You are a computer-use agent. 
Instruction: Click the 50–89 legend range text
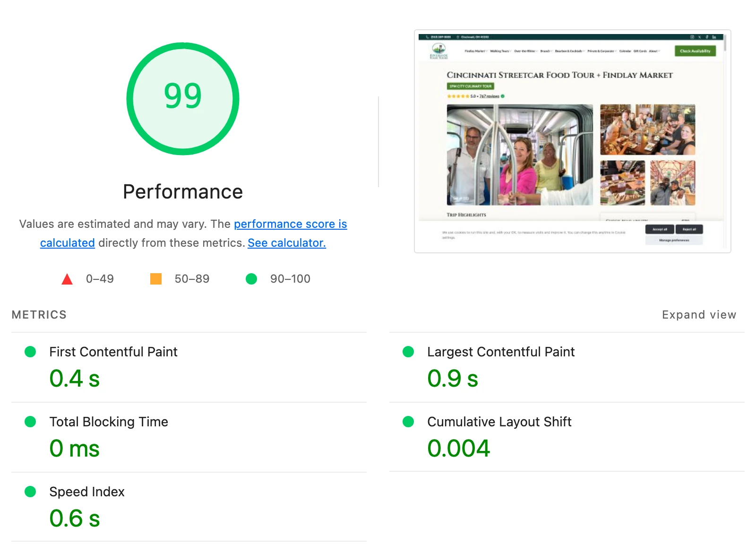(192, 279)
